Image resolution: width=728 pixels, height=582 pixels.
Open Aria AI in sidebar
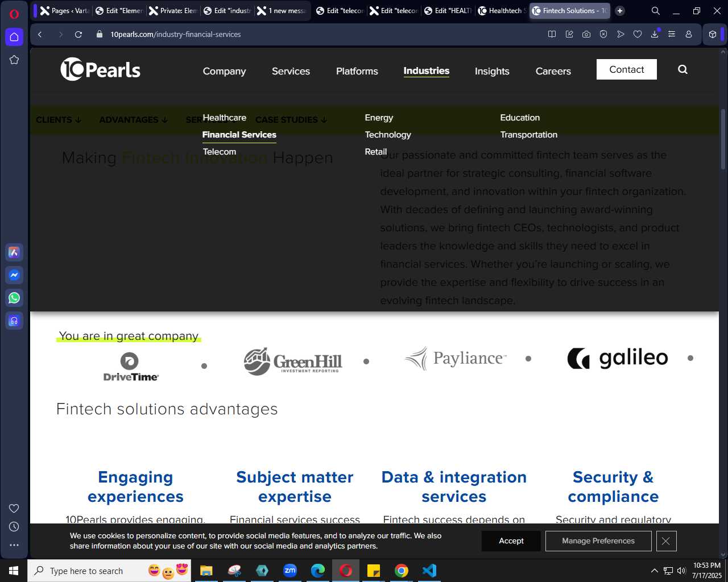click(x=14, y=252)
